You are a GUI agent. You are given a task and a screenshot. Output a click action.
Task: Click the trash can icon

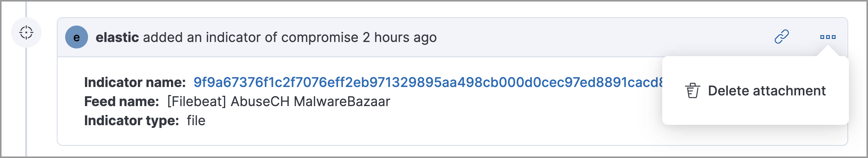coord(693,91)
